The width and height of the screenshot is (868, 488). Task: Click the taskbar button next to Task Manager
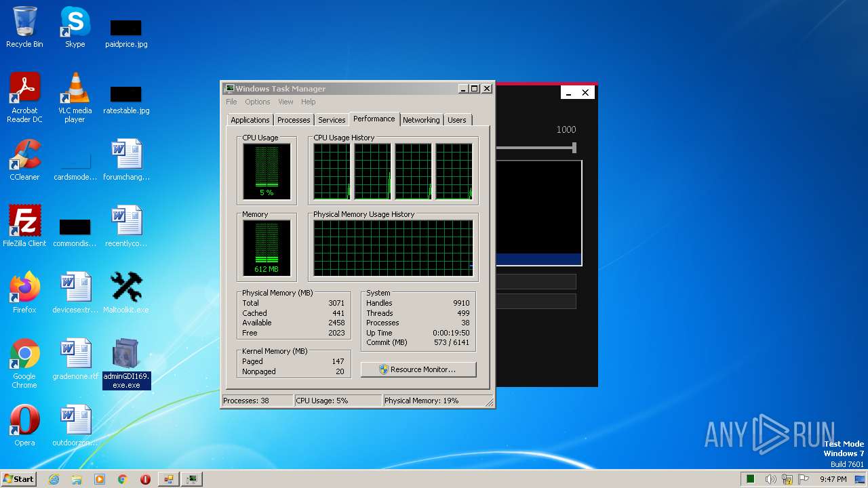coord(168,479)
